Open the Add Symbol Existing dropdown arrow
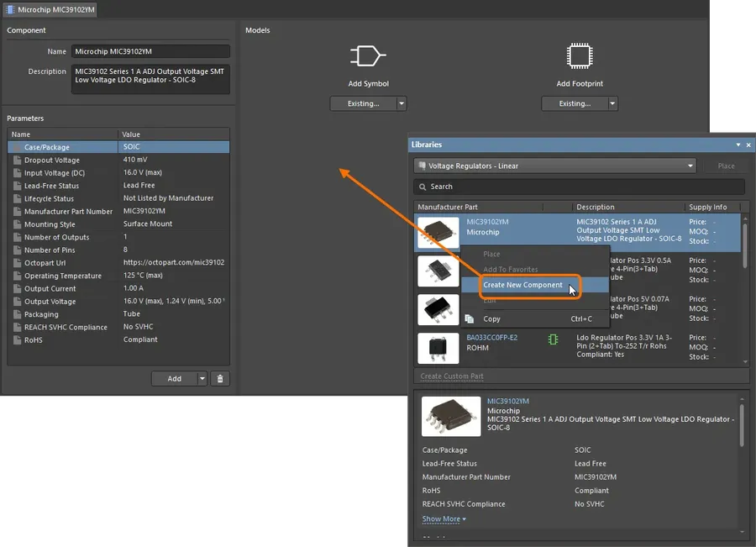 coord(402,103)
